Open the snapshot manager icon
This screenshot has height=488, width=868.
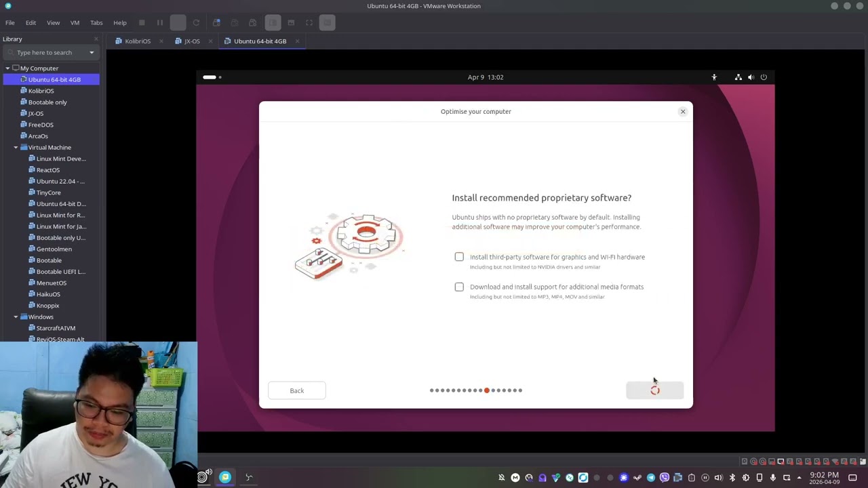tap(253, 22)
